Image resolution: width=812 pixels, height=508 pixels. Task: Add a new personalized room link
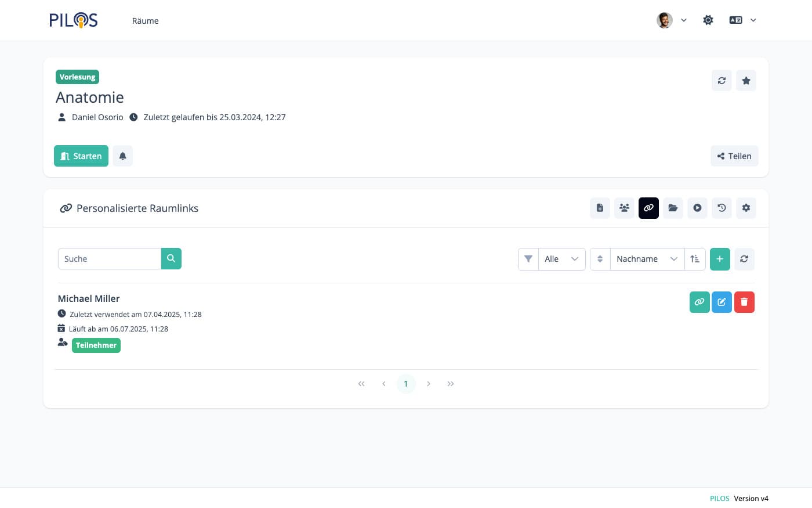pos(720,259)
